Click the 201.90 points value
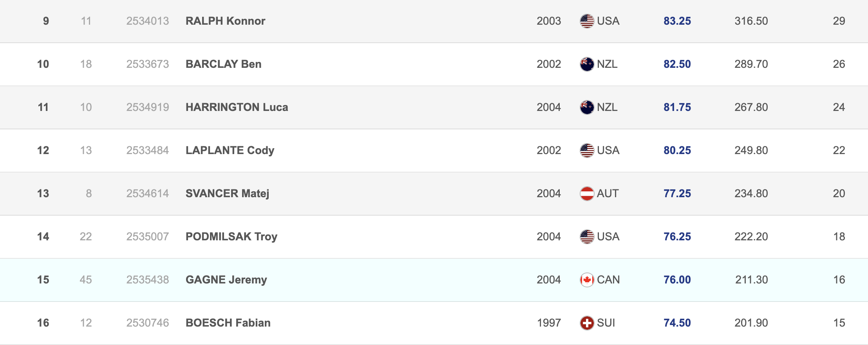Image resolution: width=868 pixels, height=345 pixels. click(x=751, y=323)
